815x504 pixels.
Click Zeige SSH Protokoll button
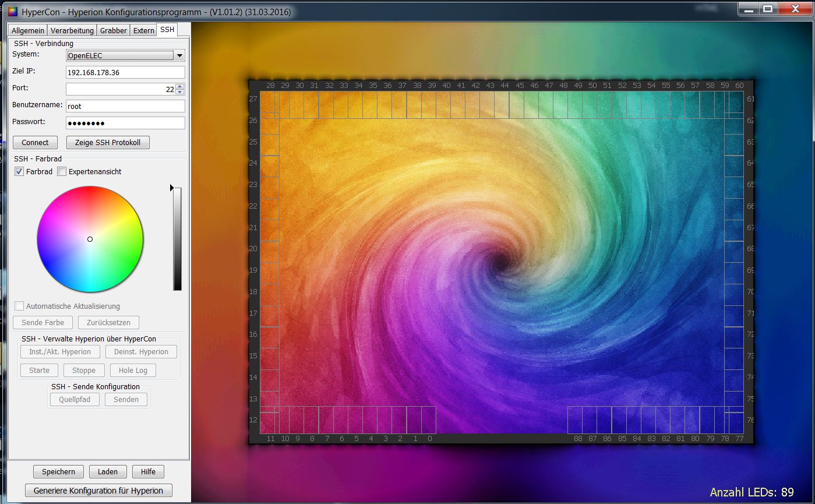pyautogui.click(x=108, y=143)
